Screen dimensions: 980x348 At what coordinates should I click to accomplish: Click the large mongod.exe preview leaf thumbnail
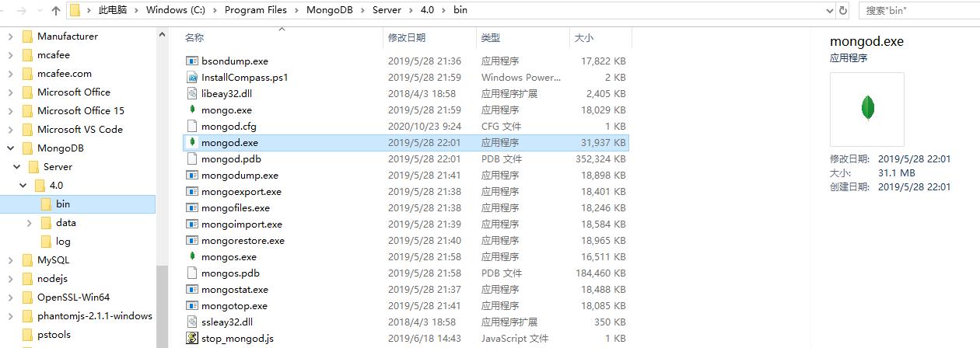(867, 108)
